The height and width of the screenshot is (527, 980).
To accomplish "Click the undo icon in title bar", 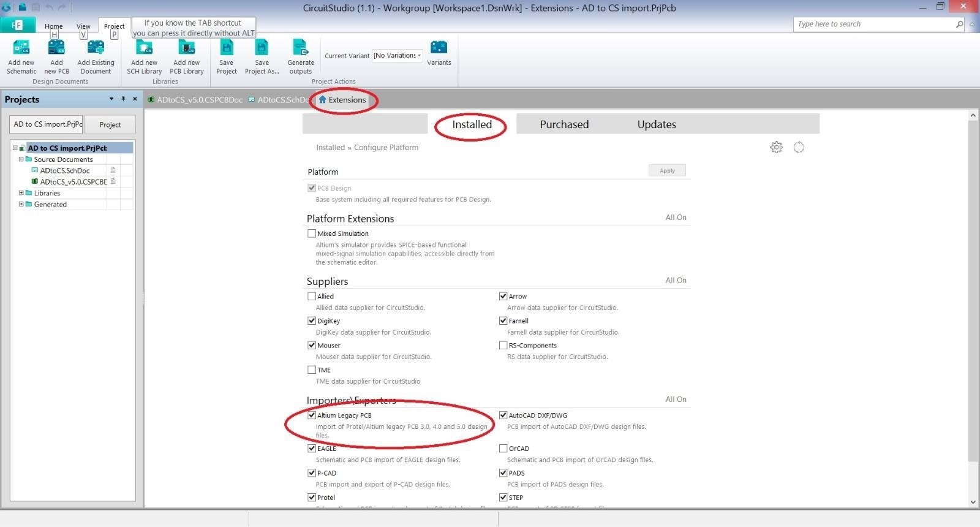I will tap(49, 7).
